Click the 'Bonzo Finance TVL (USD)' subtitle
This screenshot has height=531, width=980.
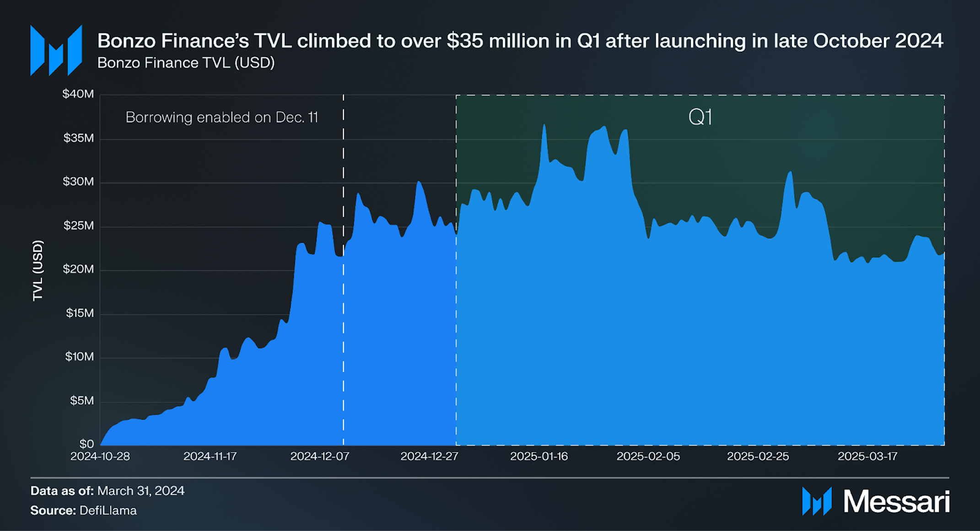click(186, 63)
